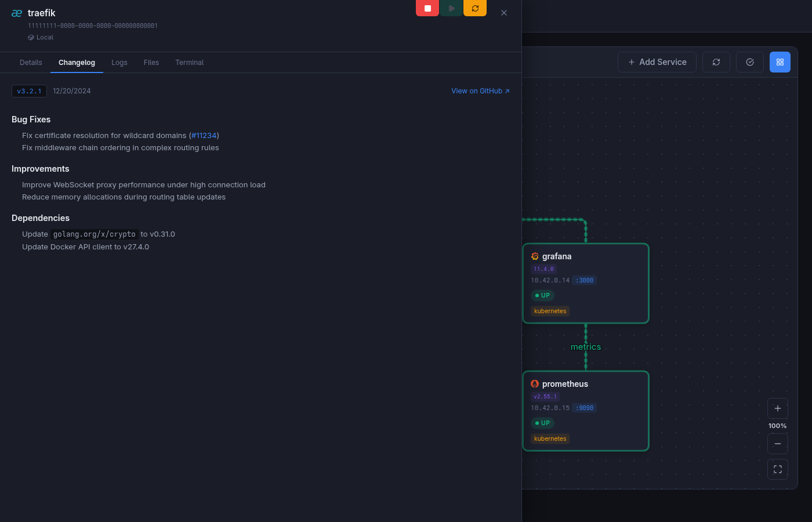
Task: Click the grafana logo icon
Action: (x=535, y=256)
